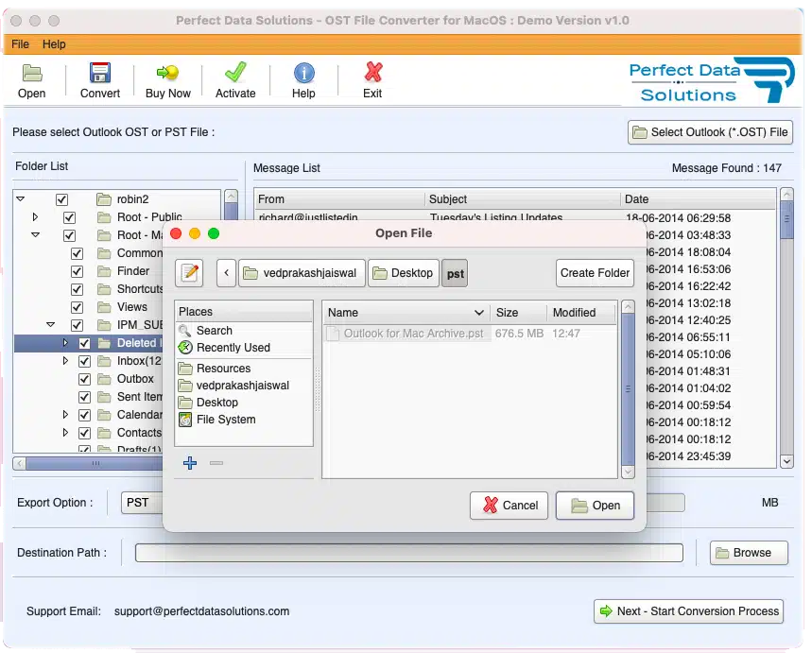
Task: Go back with the path back arrow
Action: point(226,273)
